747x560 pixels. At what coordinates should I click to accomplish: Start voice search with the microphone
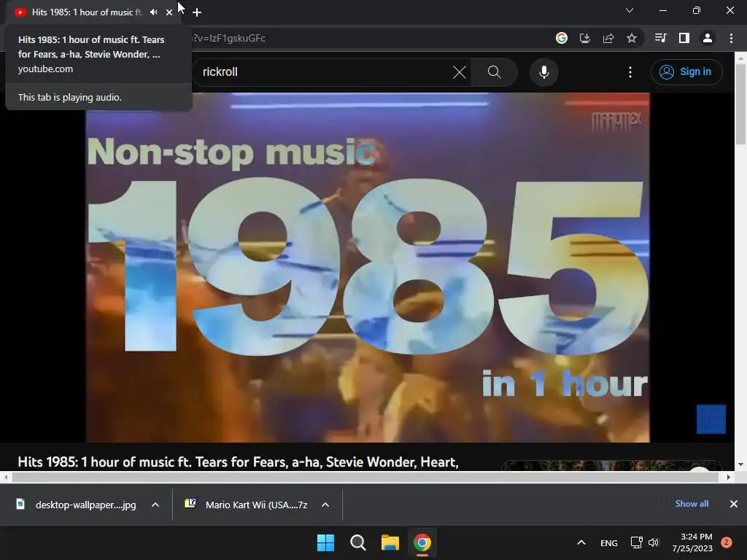pos(544,72)
